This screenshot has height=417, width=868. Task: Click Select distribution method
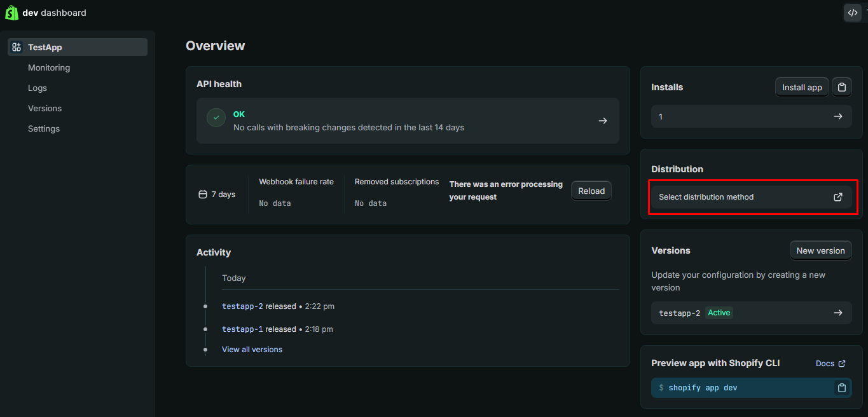coord(752,197)
